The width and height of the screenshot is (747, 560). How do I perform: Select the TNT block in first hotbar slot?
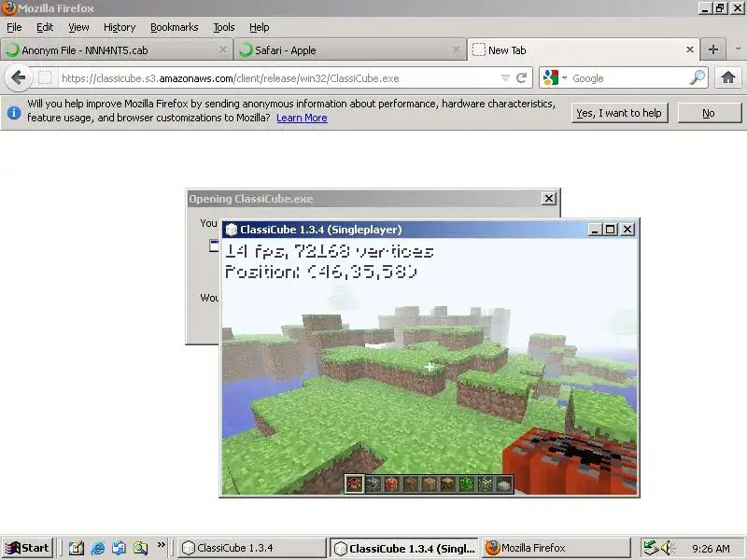[355, 484]
